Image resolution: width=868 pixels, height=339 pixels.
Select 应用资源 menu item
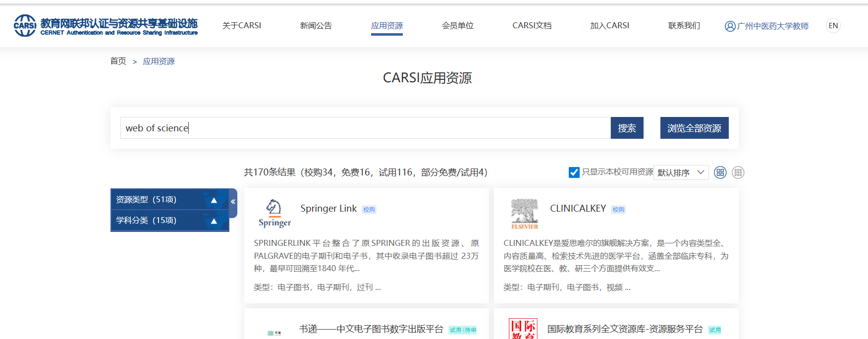pyautogui.click(x=387, y=26)
